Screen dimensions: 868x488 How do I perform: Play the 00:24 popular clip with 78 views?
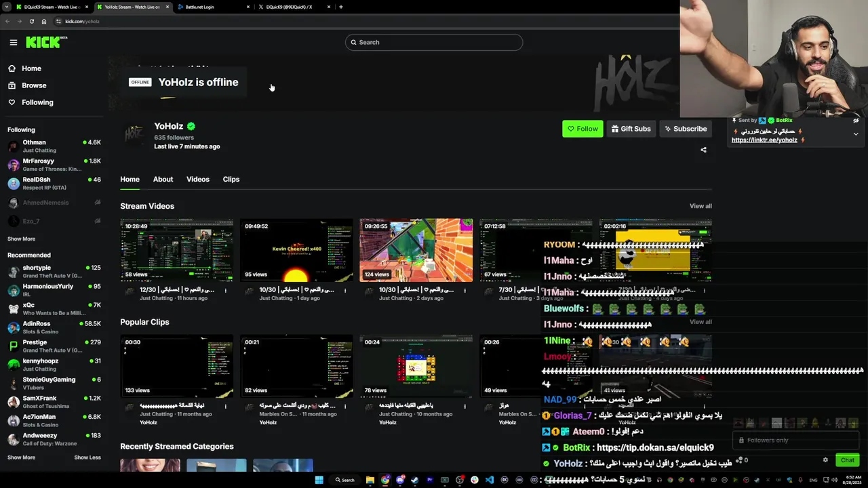pos(416,366)
